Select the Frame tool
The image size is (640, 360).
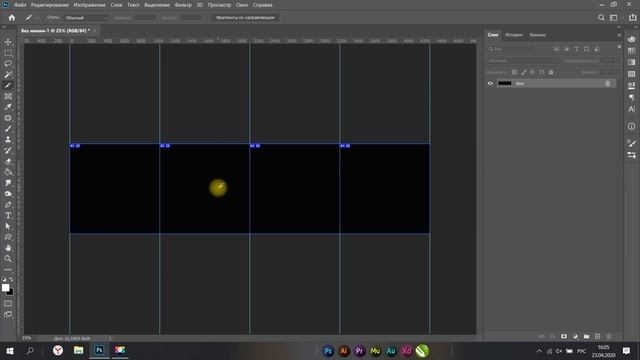(x=8, y=96)
